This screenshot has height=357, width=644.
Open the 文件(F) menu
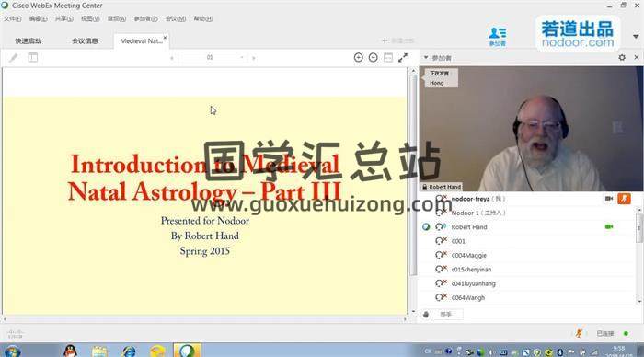point(12,18)
